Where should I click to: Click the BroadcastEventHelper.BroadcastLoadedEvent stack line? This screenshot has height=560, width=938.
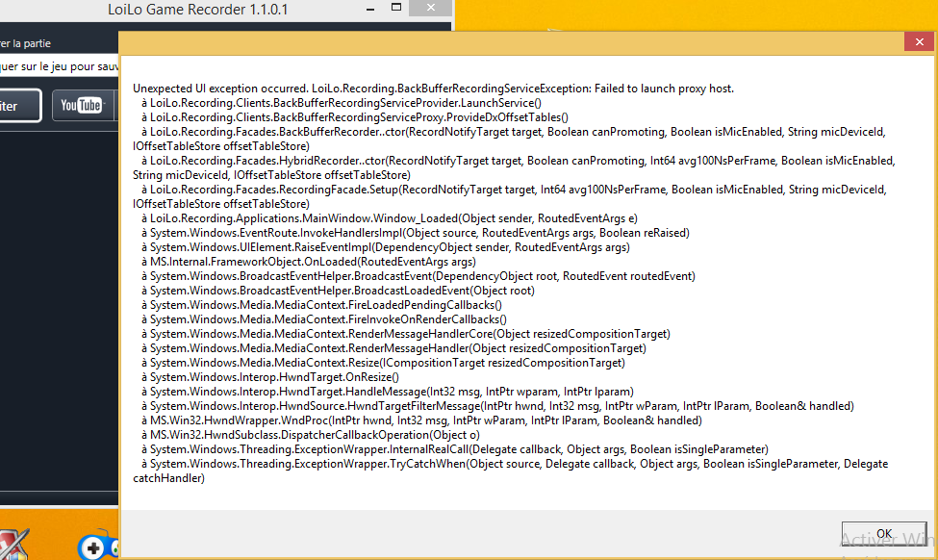click(x=338, y=291)
